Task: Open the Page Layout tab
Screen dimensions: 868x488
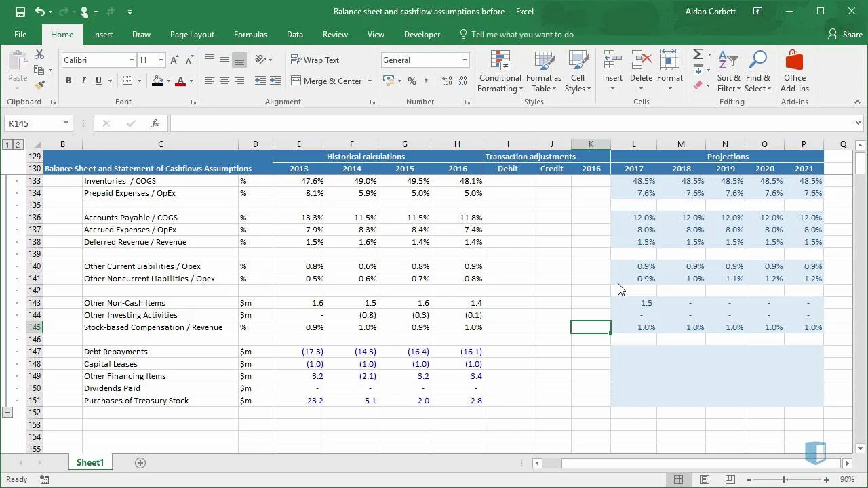Action: point(192,35)
